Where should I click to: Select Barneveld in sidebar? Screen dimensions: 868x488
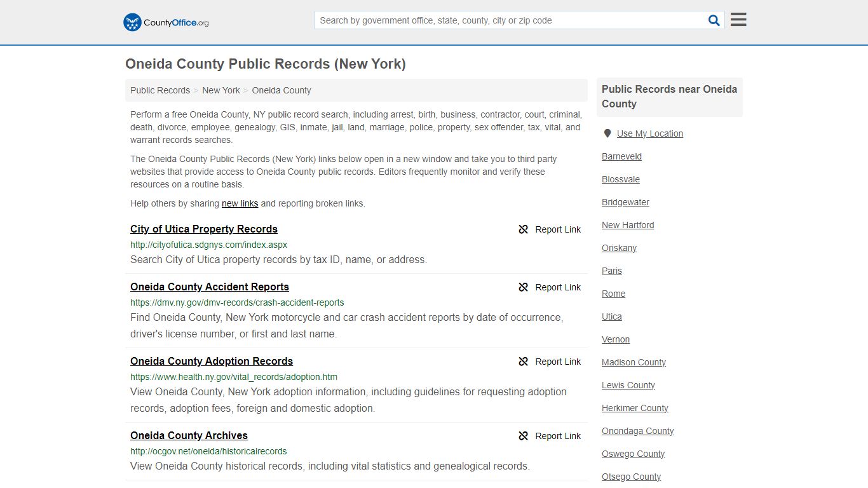coord(621,156)
